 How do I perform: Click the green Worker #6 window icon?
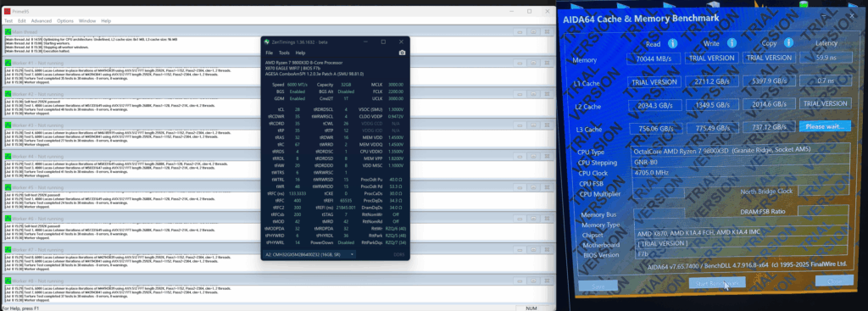tap(8, 219)
